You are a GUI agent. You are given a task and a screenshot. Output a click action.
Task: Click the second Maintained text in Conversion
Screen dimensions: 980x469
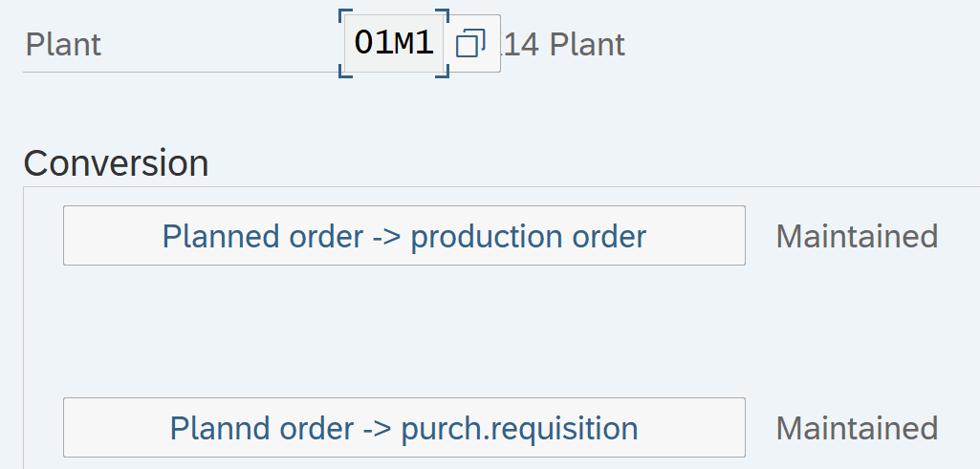(x=857, y=428)
